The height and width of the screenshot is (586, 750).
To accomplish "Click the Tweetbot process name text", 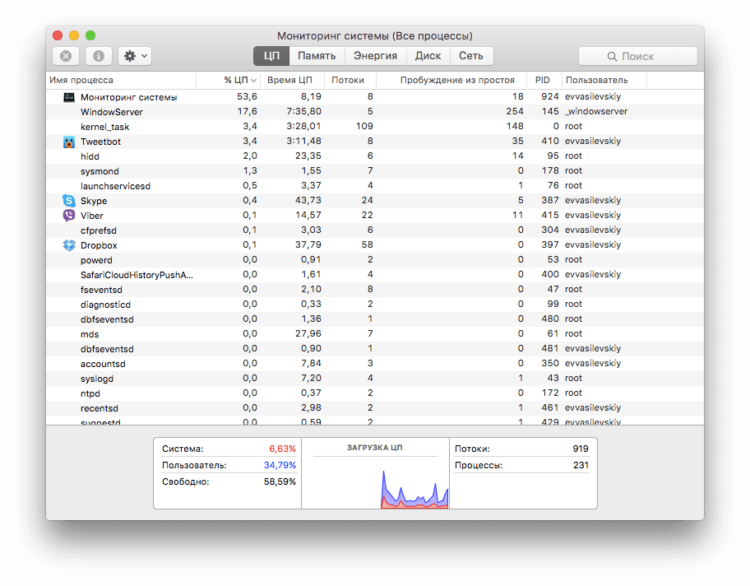I will tap(100, 142).
